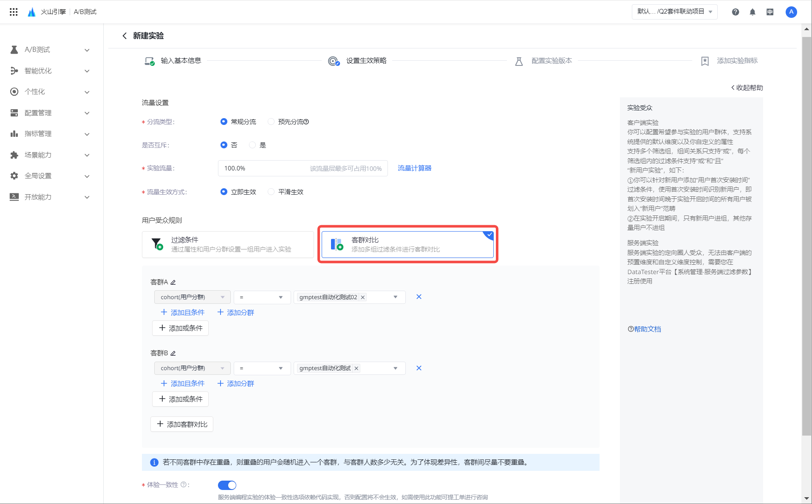Click the 体验一致性 help icon
Viewport: 812px width, 504px height.
(184, 484)
